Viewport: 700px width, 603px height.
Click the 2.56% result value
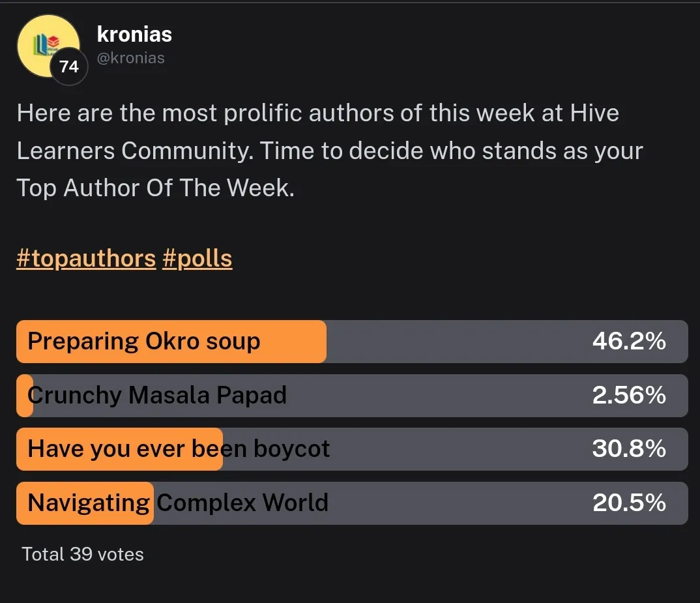tap(629, 396)
